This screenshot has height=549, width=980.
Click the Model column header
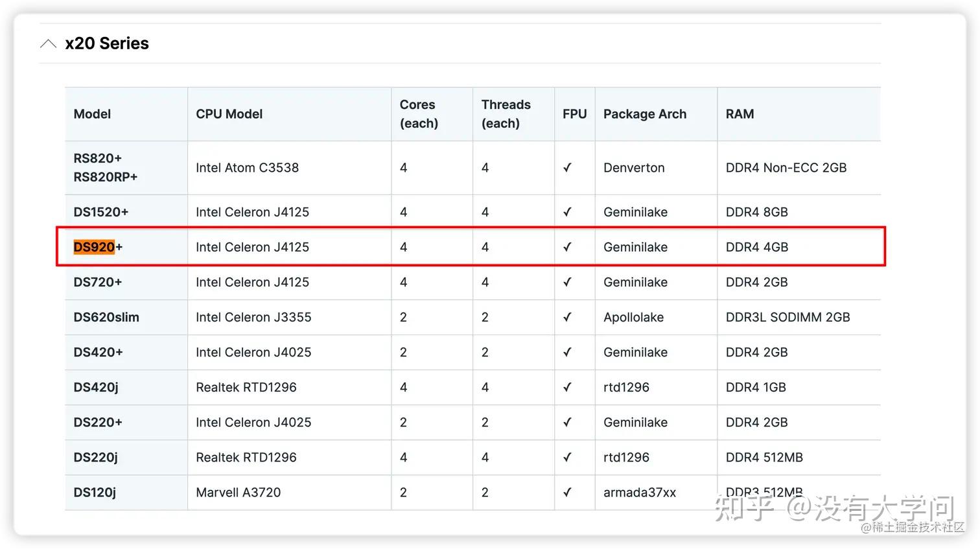[92, 114]
